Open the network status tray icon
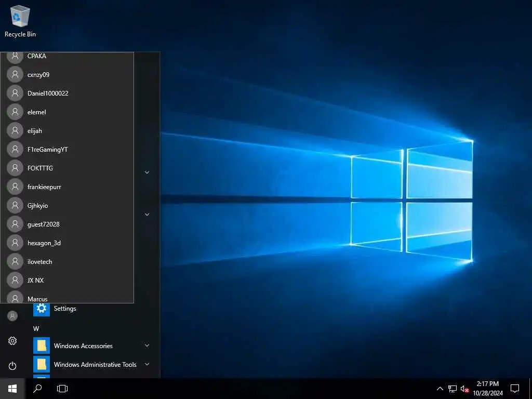The height and width of the screenshot is (399, 532). pos(453,389)
